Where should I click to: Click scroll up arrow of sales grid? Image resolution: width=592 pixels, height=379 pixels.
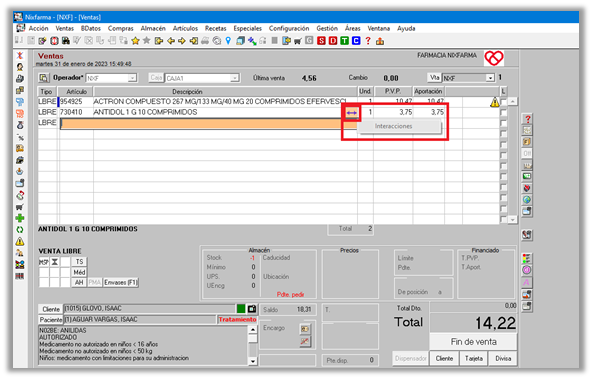[x=512, y=102]
